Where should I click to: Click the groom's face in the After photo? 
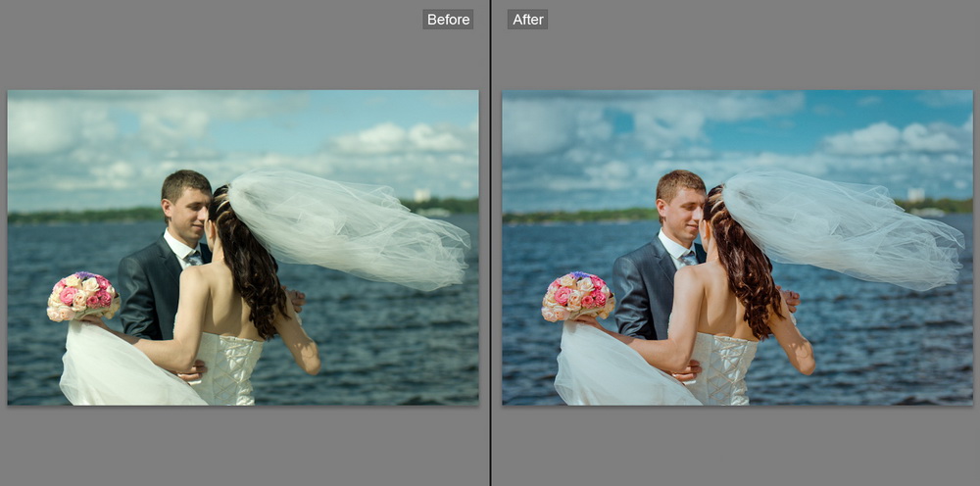pyautogui.click(x=685, y=209)
